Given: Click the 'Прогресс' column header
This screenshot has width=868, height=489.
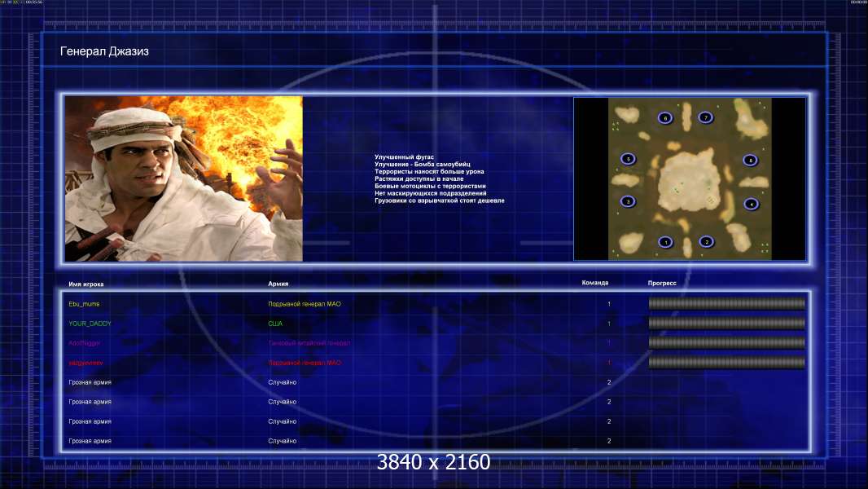Looking at the screenshot, I should [662, 283].
